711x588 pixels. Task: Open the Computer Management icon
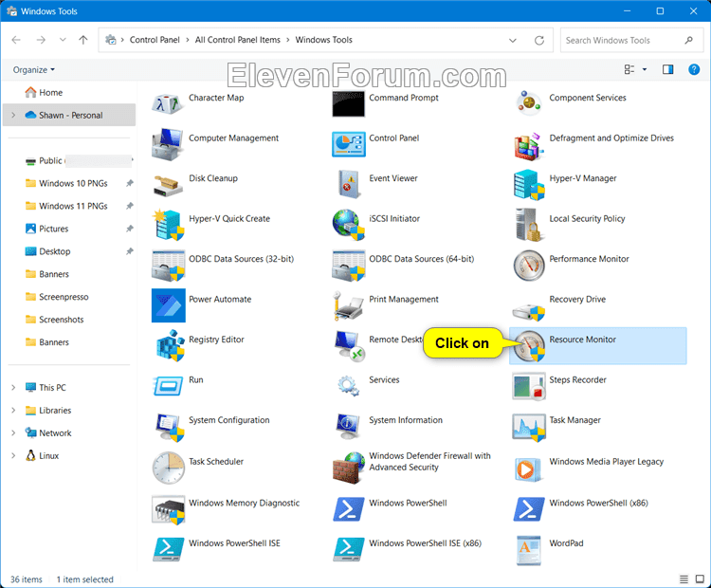coord(168,144)
